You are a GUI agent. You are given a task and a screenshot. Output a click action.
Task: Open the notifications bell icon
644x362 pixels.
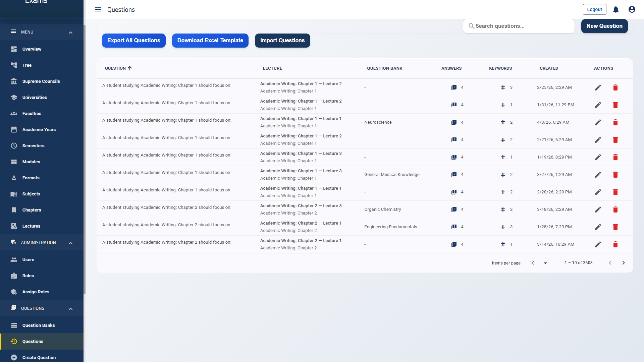(615, 9)
